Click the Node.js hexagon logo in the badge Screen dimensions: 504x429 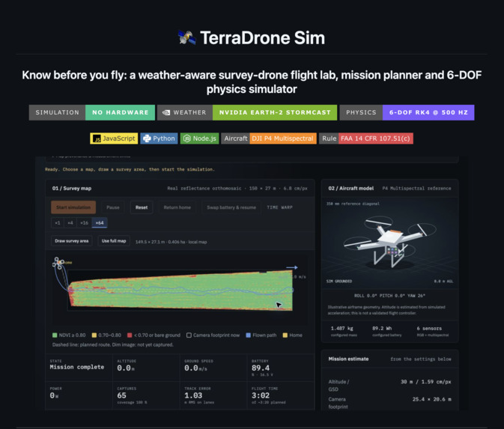point(186,139)
